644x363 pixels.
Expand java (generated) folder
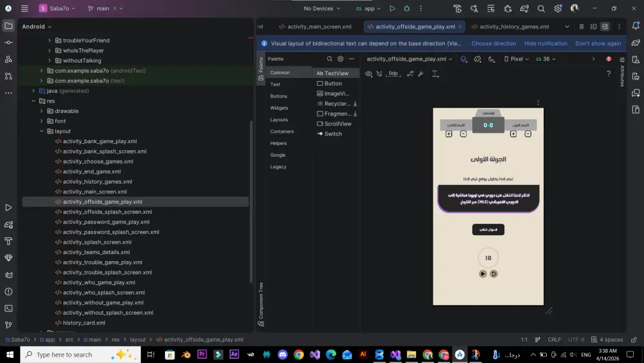[33, 91]
